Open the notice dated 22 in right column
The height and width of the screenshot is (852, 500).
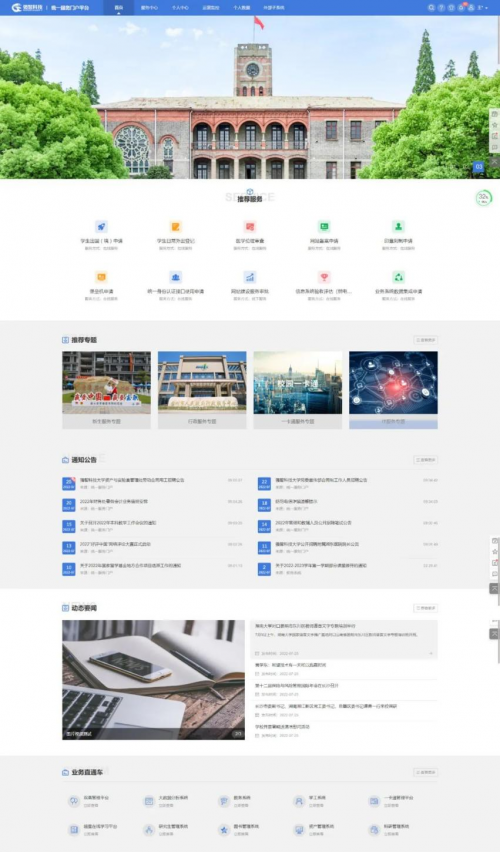click(x=348, y=483)
